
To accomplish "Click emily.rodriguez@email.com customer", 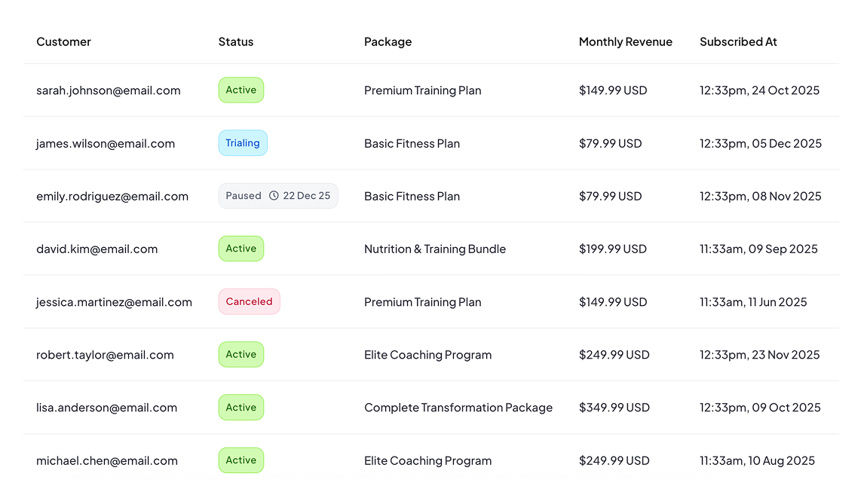I will click(x=112, y=197).
